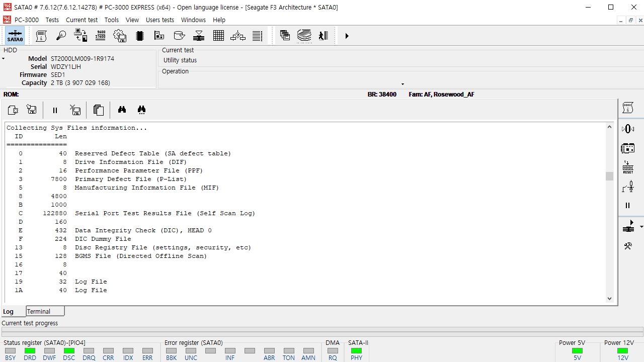Viewport: 644px width, 362px height.
Task: Click the RESET icon in right sidebar
Action: pyautogui.click(x=628, y=167)
